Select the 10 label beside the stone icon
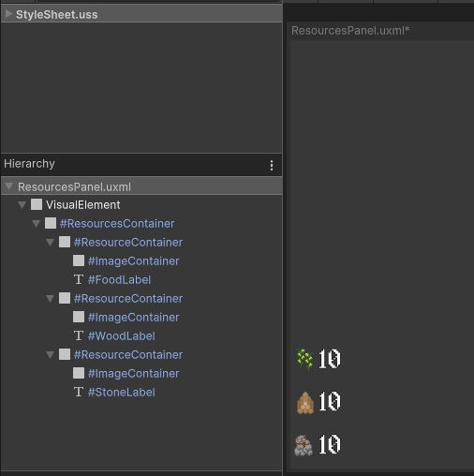Image resolution: width=474 pixels, height=476 pixels. [330, 444]
